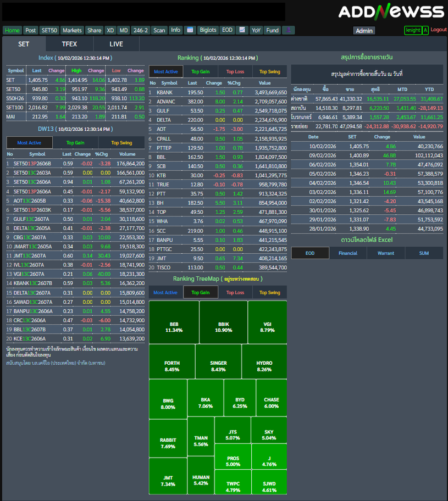The width and height of the screenshot is (448, 501).
Task: Download the Warrant Excel file
Action: [386, 253]
